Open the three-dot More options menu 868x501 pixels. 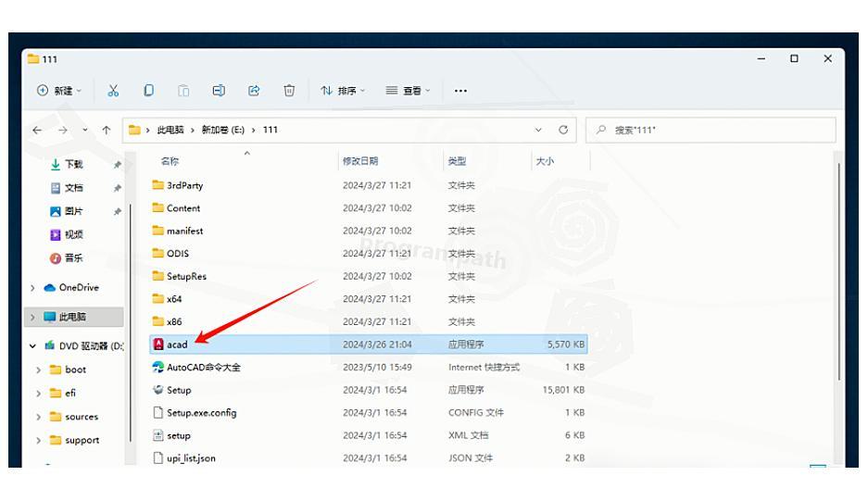tap(460, 91)
